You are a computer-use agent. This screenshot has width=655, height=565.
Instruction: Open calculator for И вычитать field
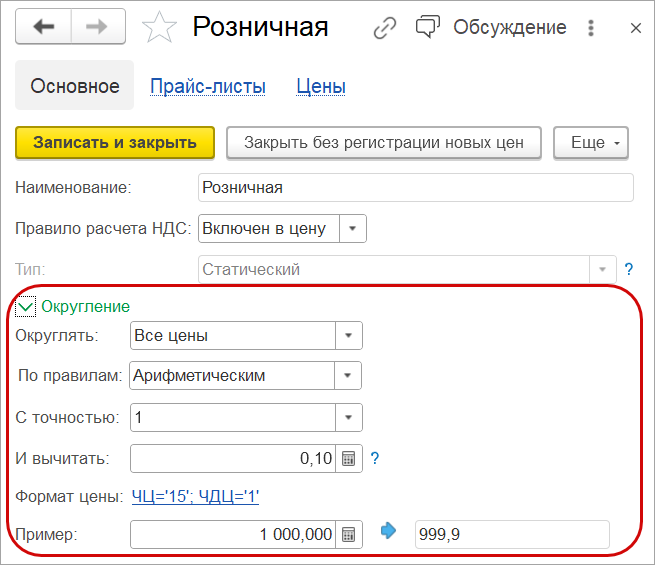[x=349, y=459]
